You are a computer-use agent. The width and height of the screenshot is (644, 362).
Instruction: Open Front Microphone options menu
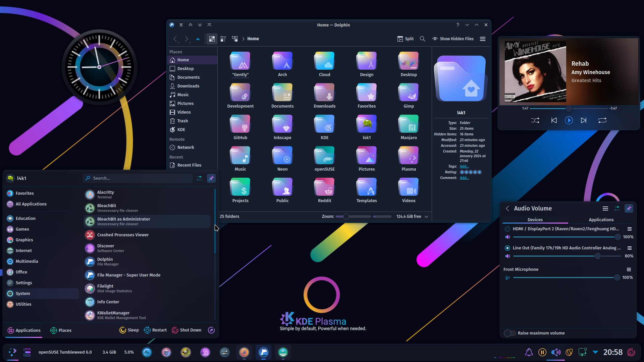(629, 269)
